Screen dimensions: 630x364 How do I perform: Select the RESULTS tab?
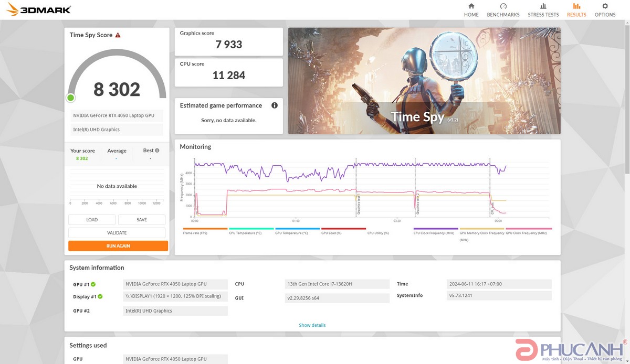pyautogui.click(x=576, y=10)
